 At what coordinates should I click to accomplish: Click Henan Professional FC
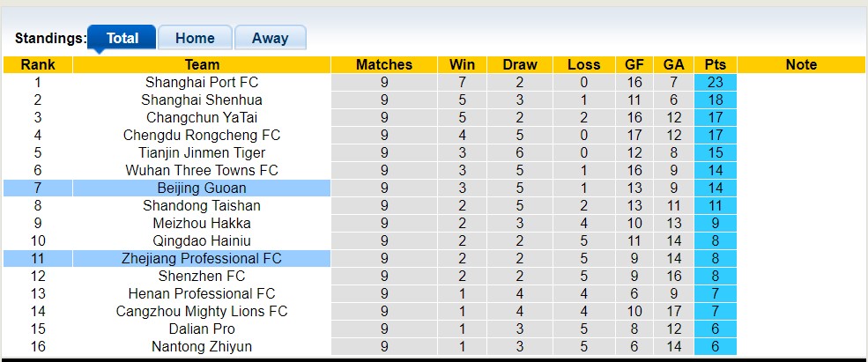202,293
